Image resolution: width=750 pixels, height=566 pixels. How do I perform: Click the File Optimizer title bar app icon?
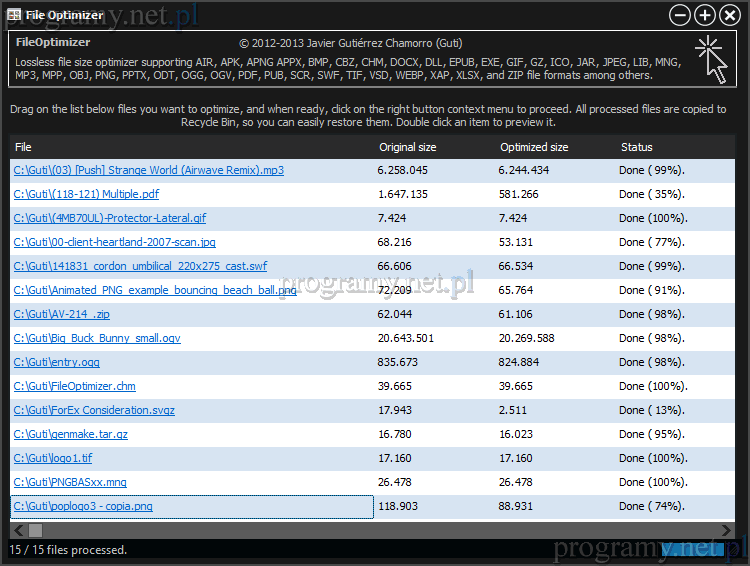coord(14,15)
